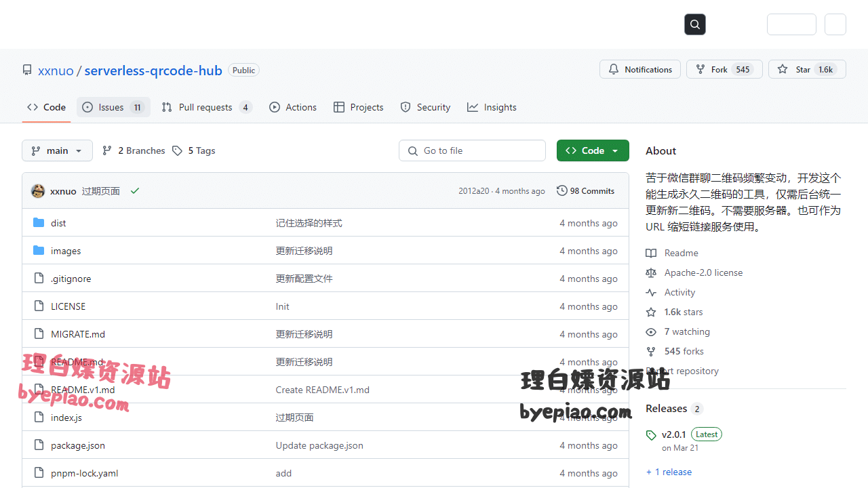868x488 pixels.
Task: Star the repository with Star button
Action: [807, 69]
